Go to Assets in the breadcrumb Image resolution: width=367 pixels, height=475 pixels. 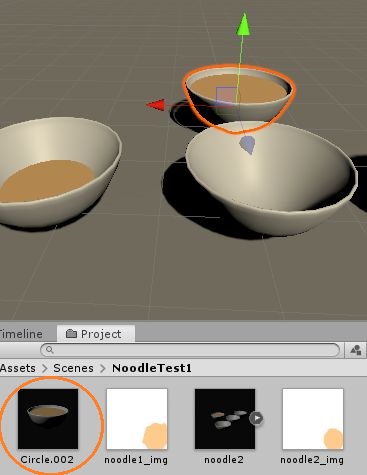click(x=17, y=368)
